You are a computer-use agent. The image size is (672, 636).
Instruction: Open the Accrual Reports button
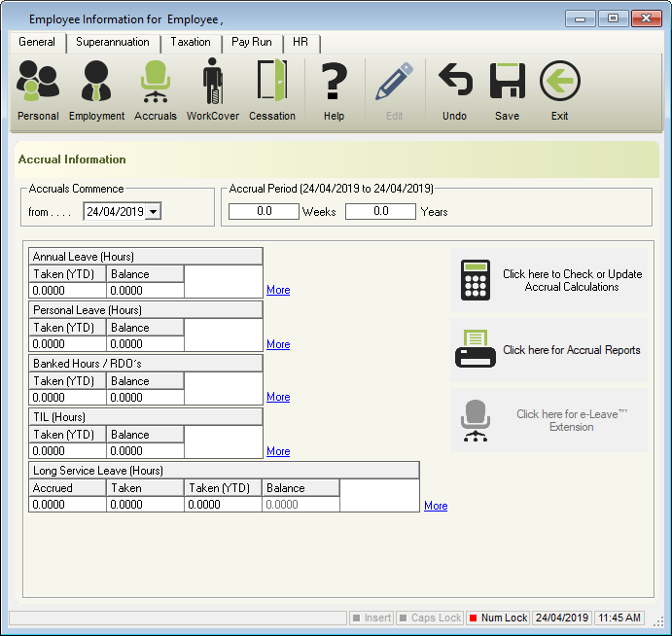point(548,350)
